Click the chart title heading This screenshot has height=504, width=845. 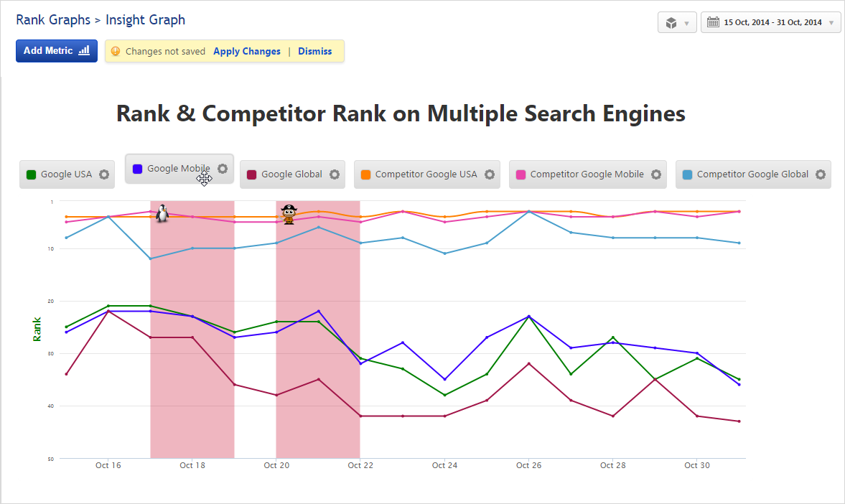(x=401, y=113)
